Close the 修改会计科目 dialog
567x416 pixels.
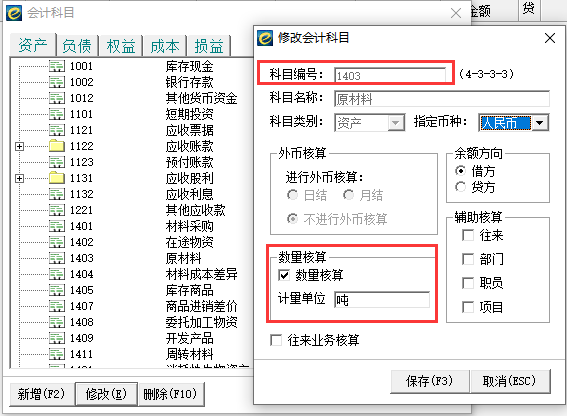(x=550, y=38)
